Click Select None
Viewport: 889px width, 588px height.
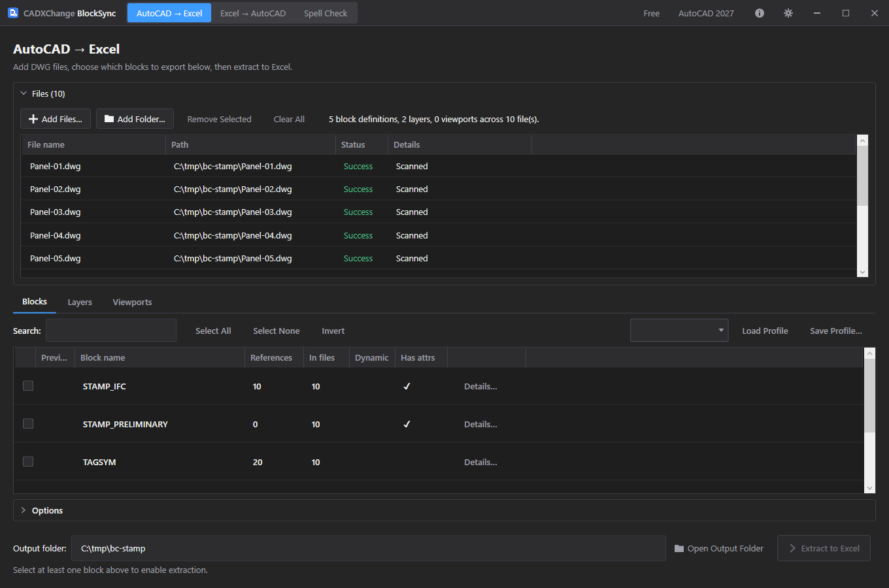coord(277,331)
